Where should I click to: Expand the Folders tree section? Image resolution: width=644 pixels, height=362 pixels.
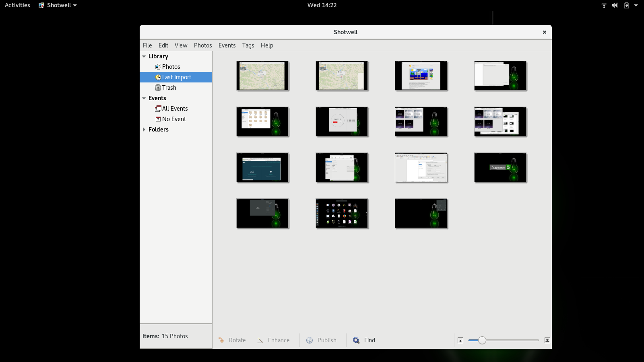coord(144,130)
